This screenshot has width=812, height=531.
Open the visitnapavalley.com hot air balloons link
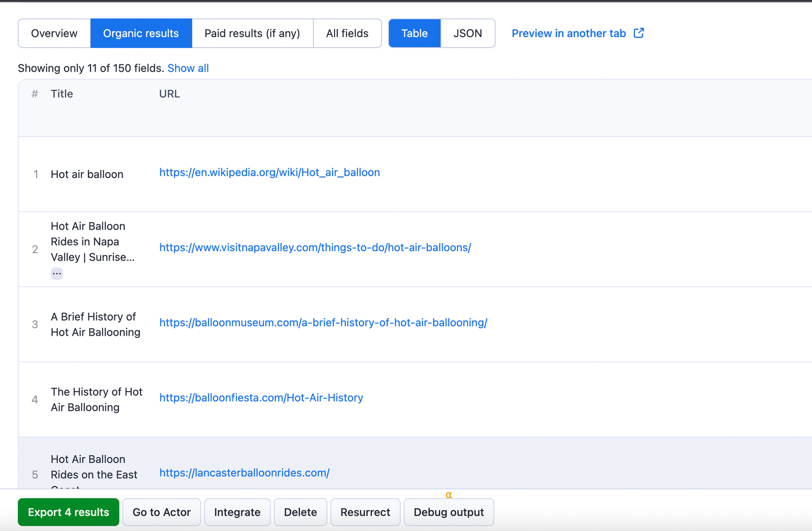pyautogui.click(x=315, y=247)
